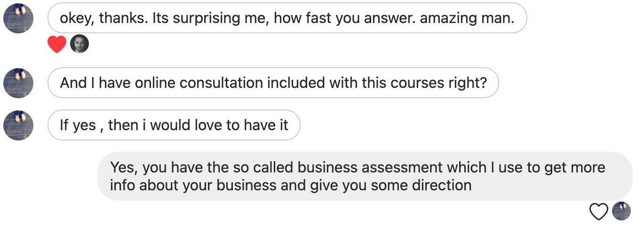644x234 pixels.
Task: Open sender avatar beside "okey, thanks" message
Action: 18,18
